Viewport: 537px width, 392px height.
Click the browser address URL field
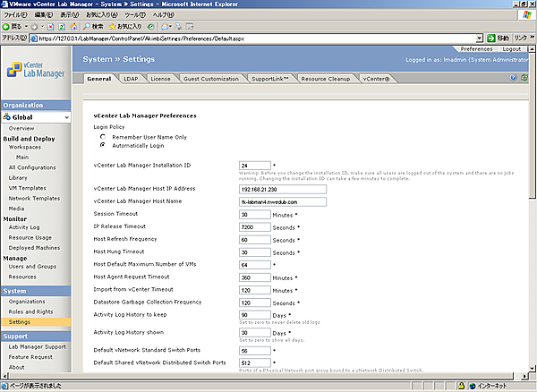click(x=253, y=38)
